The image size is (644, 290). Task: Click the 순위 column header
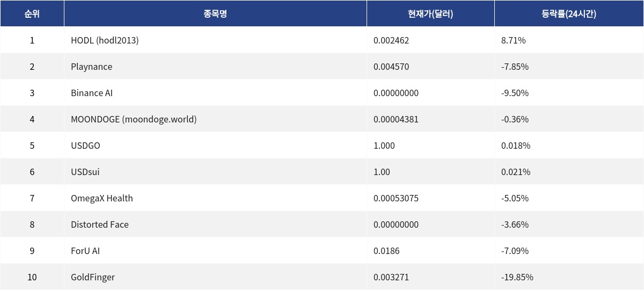click(32, 14)
